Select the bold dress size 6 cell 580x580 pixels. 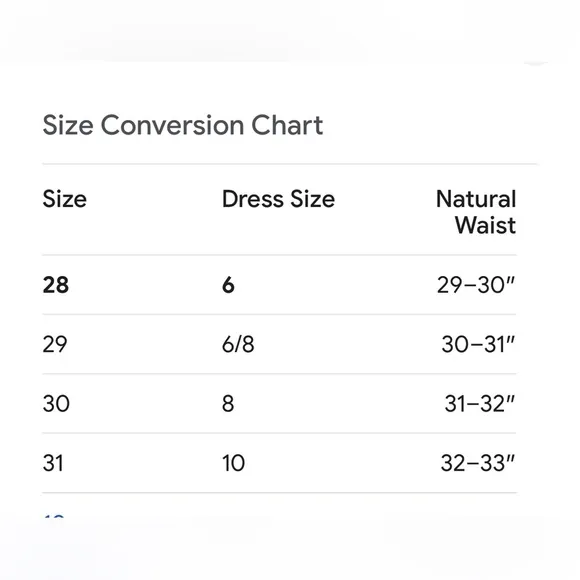coord(228,285)
